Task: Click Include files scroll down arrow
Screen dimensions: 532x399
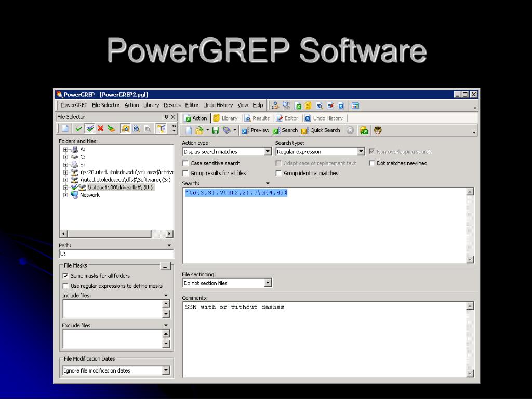Action: (x=166, y=314)
